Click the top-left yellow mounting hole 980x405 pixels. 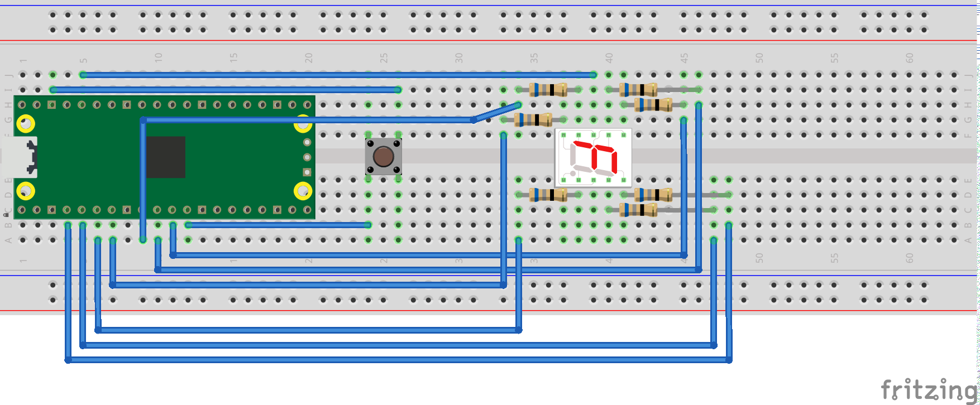pos(26,123)
